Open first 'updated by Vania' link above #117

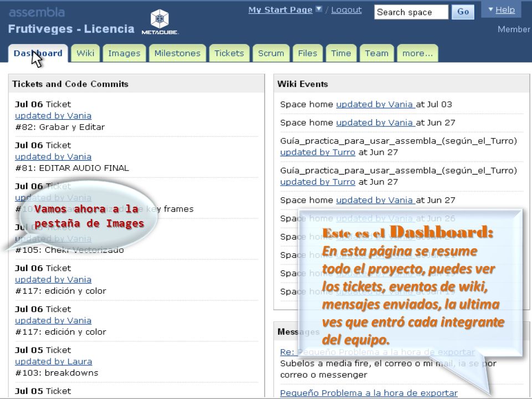click(x=53, y=279)
